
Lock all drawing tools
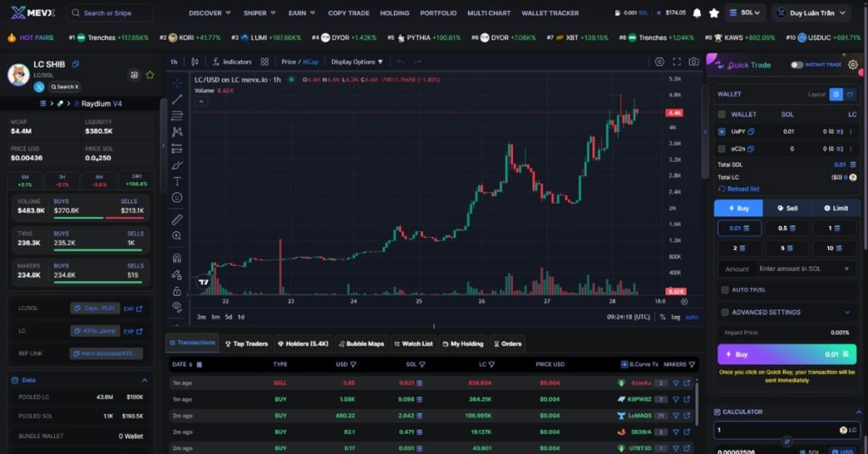[x=177, y=291]
